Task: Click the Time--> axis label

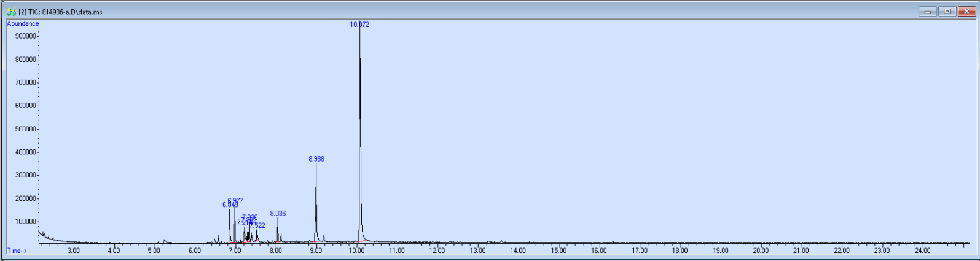Action: click(x=17, y=251)
